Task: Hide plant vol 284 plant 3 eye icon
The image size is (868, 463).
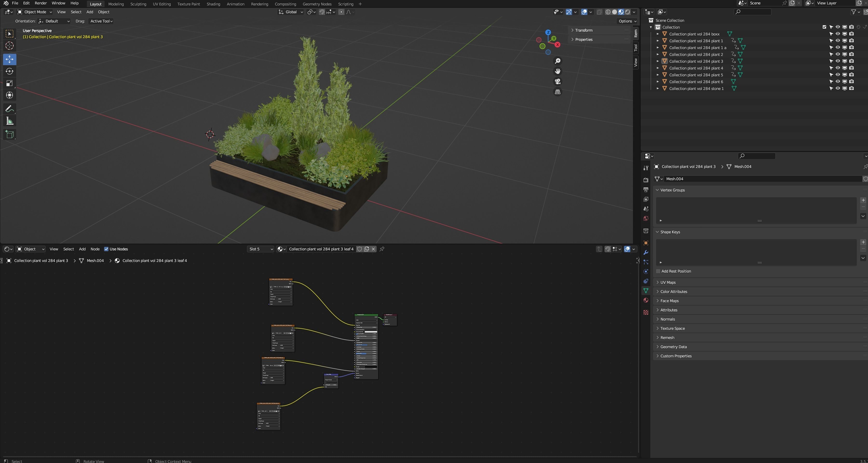Action: click(x=838, y=61)
